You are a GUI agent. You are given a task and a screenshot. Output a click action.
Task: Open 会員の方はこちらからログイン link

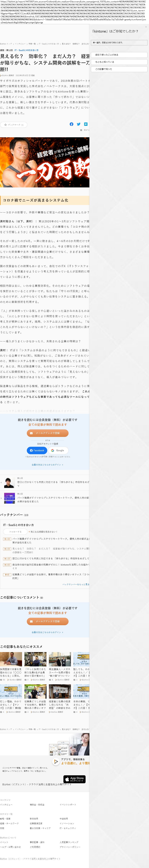tap(47, 465)
